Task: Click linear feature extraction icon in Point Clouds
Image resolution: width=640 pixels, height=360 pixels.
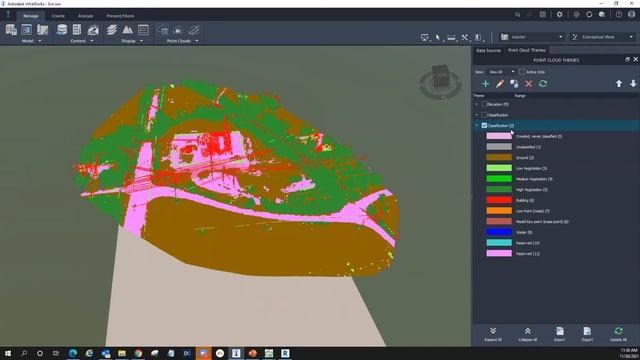Action: (x=194, y=30)
